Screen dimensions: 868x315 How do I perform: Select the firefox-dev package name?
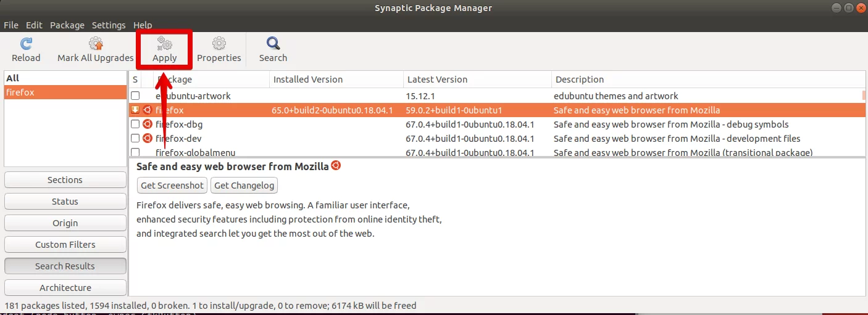coord(178,139)
